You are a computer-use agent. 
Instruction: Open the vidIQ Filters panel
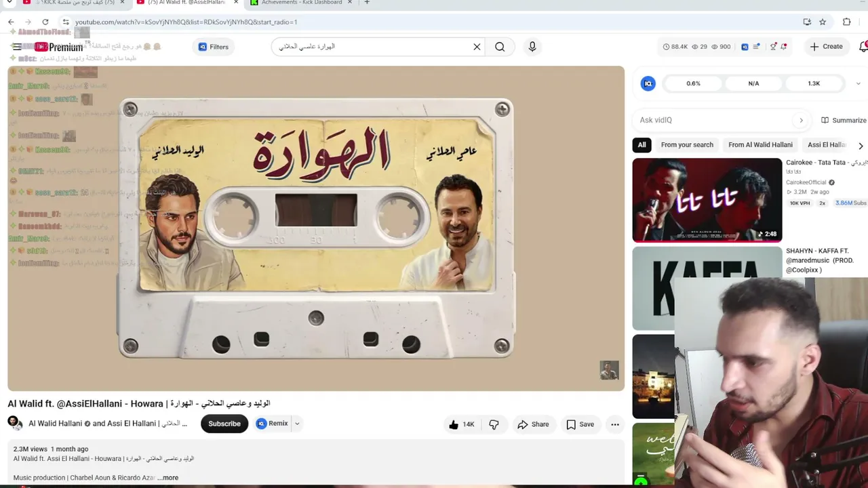click(x=213, y=47)
